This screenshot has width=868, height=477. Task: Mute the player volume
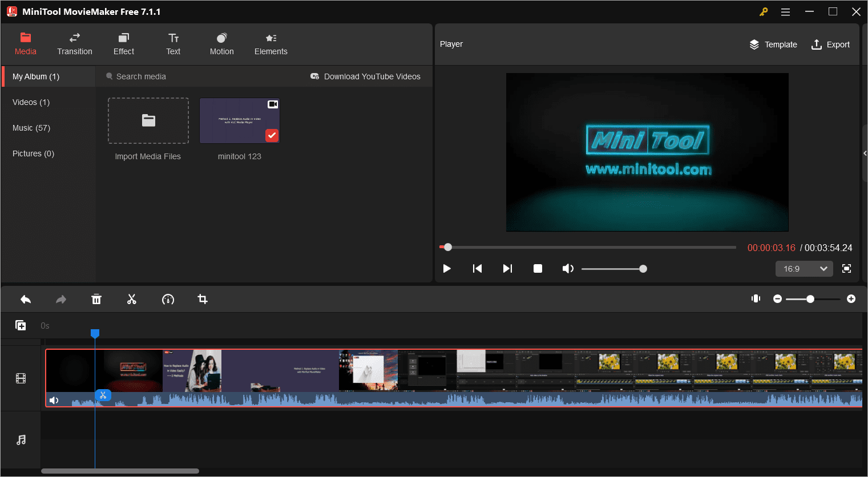pyautogui.click(x=568, y=269)
